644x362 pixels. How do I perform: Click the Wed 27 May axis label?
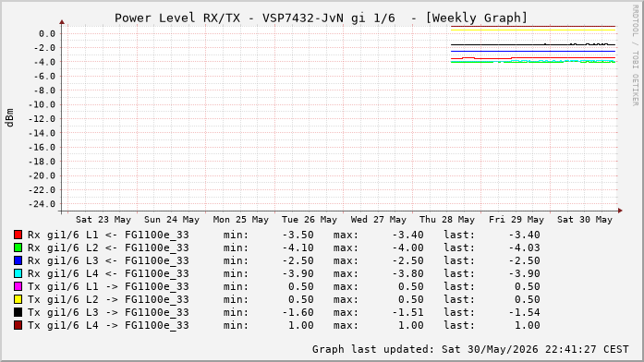(x=378, y=220)
